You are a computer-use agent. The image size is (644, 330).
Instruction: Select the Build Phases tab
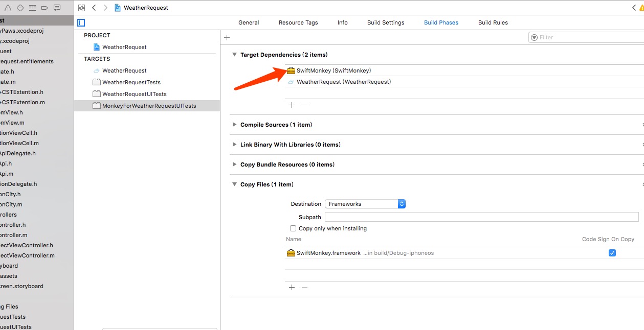pos(441,22)
